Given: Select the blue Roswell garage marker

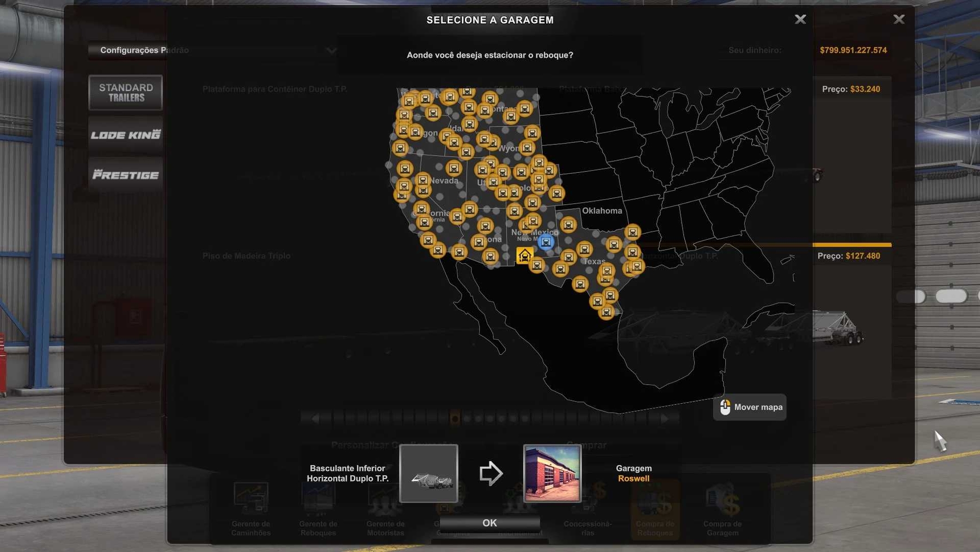Looking at the screenshot, I should click(546, 242).
